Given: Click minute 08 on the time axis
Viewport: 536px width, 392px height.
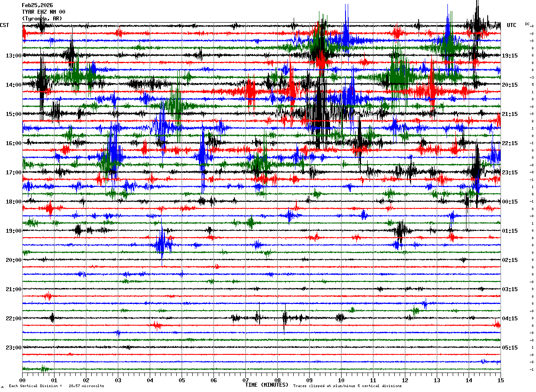Looking at the screenshot, I should [x=278, y=380].
